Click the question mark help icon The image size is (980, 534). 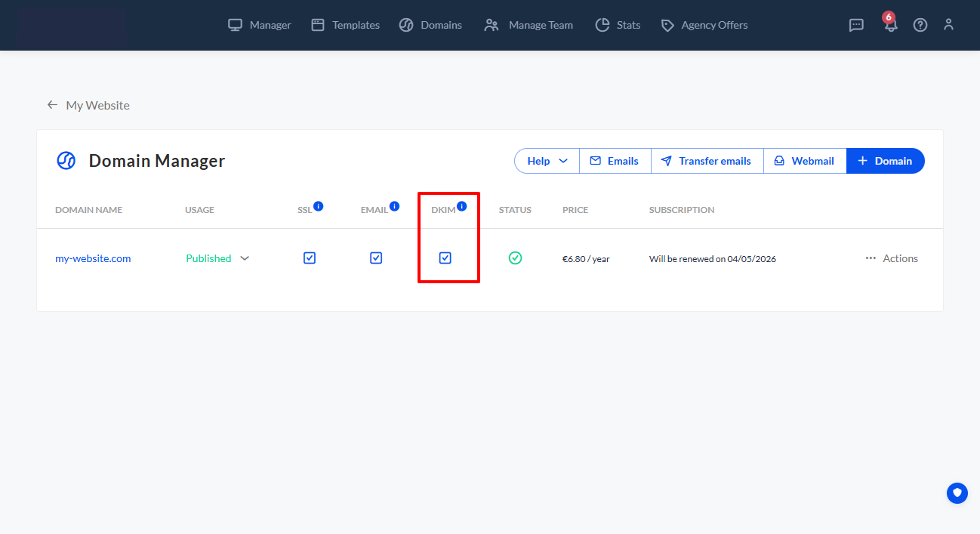tap(920, 25)
